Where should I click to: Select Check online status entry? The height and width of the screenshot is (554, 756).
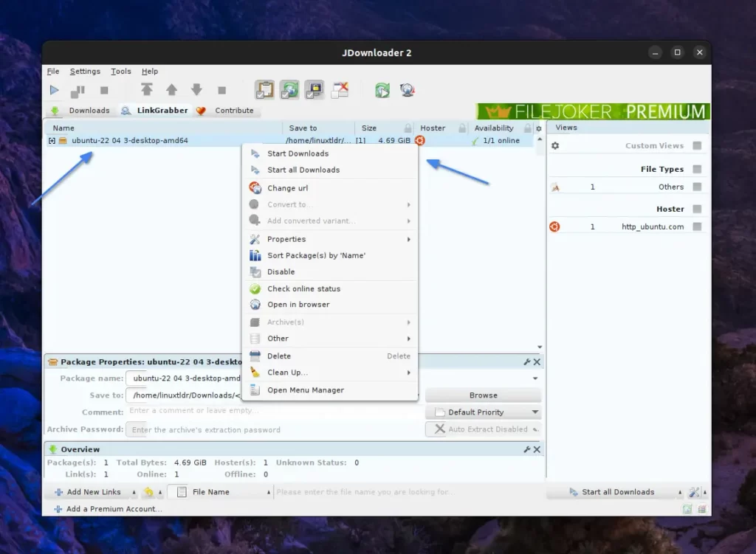pos(330,289)
